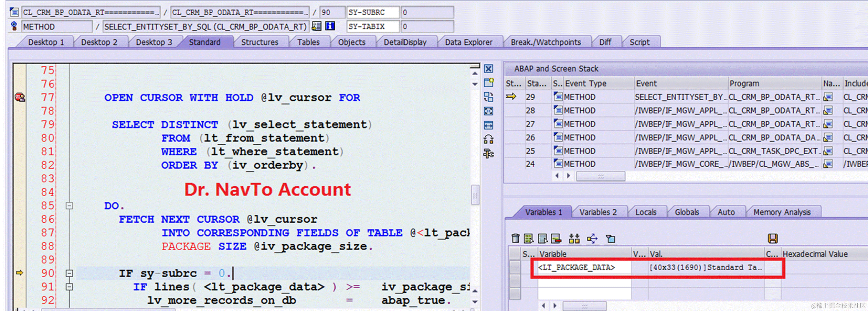Click the save diskette icon in variables panel
Image resolution: width=868 pixels, height=311 pixels.
pos(773,238)
